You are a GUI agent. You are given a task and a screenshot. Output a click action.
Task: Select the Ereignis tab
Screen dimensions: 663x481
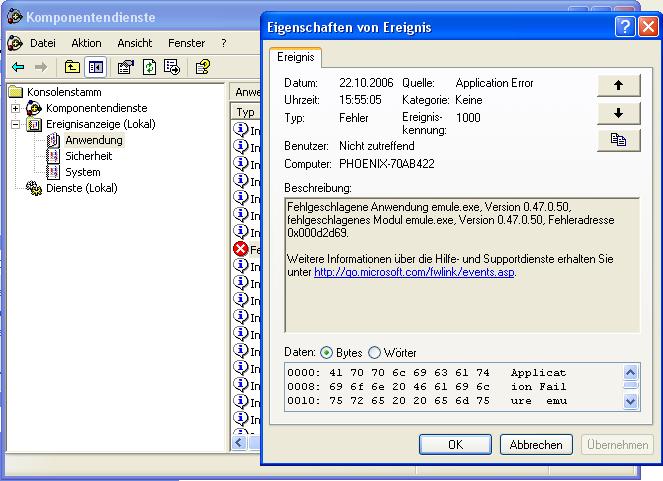[x=296, y=57]
